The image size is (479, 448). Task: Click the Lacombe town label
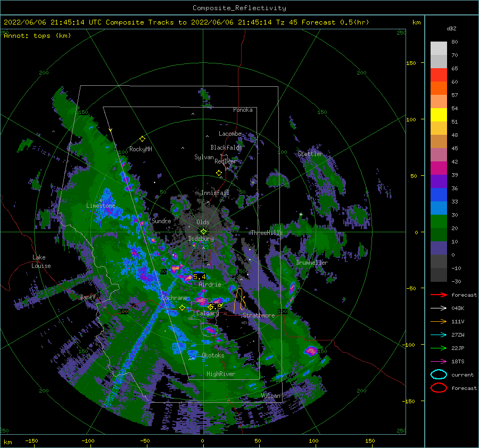tap(230, 134)
